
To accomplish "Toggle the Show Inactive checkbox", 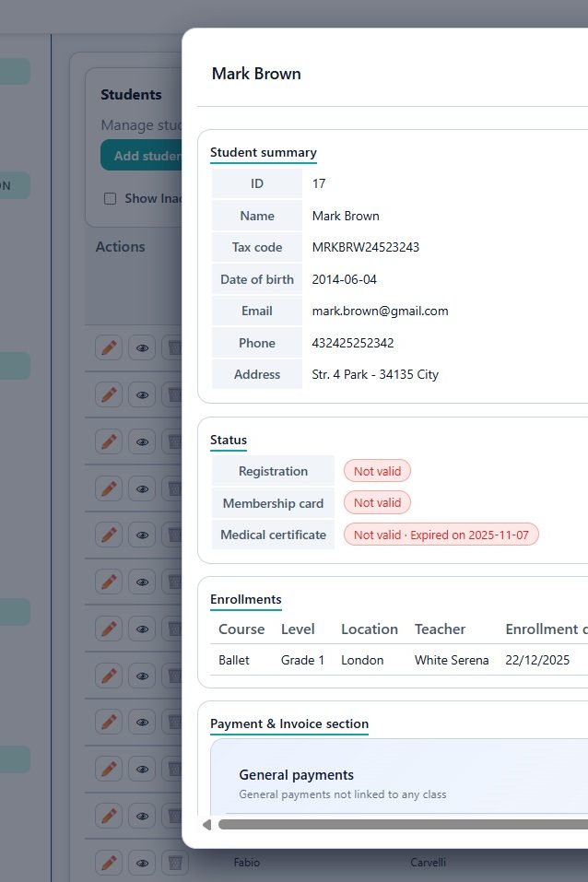I will coord(111,198).
